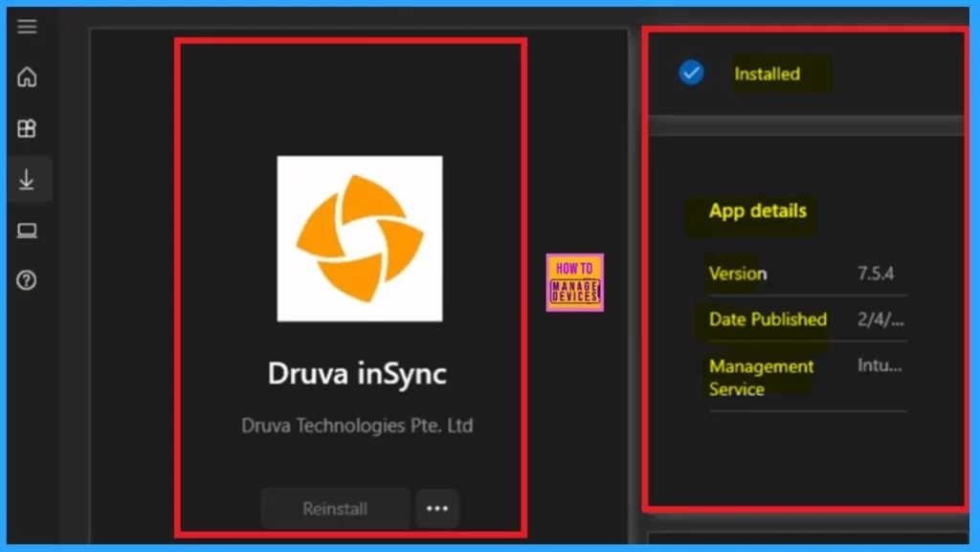
Task: Open the Devices laptop icon in sidebar
Action: [27, 231]
